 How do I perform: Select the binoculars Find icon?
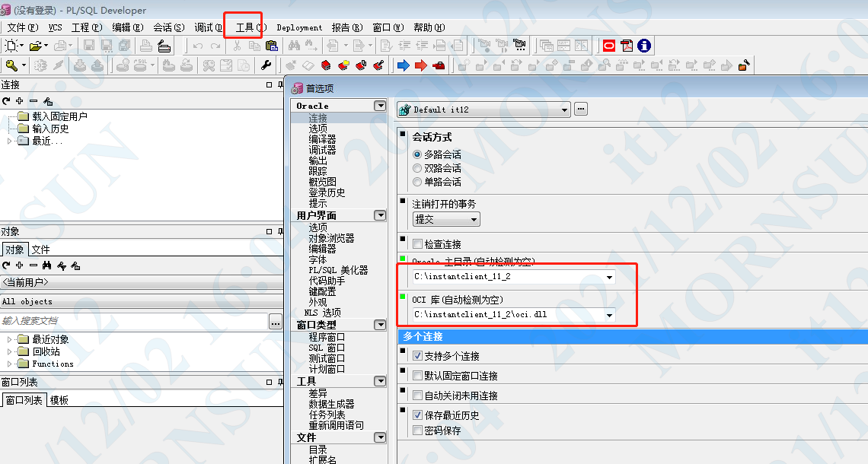click(295, 46)
